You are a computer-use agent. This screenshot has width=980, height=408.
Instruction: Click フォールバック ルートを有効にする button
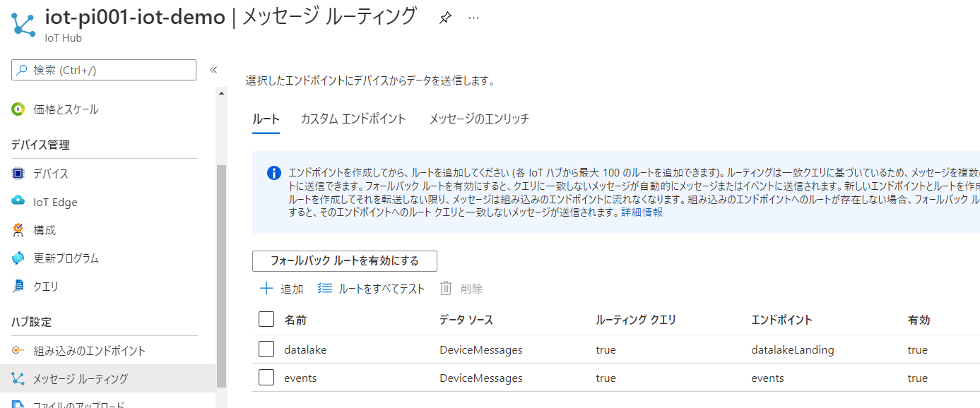coord(345,261)
